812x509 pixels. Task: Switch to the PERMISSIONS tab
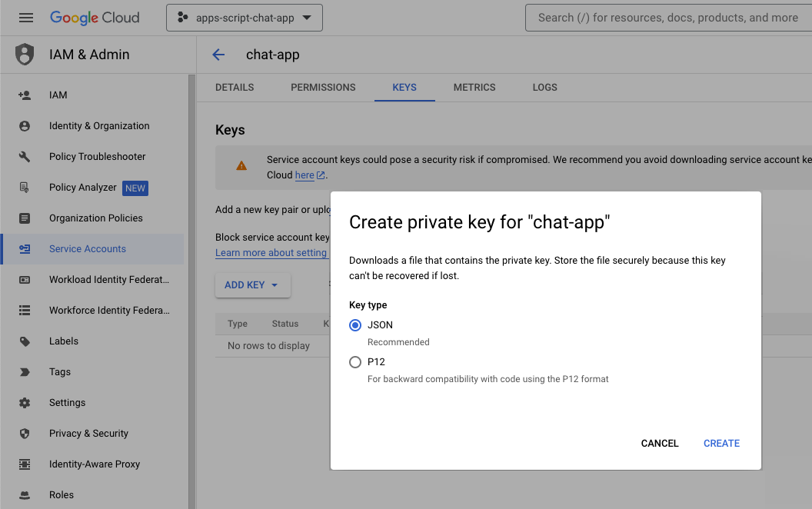(323, 88)
